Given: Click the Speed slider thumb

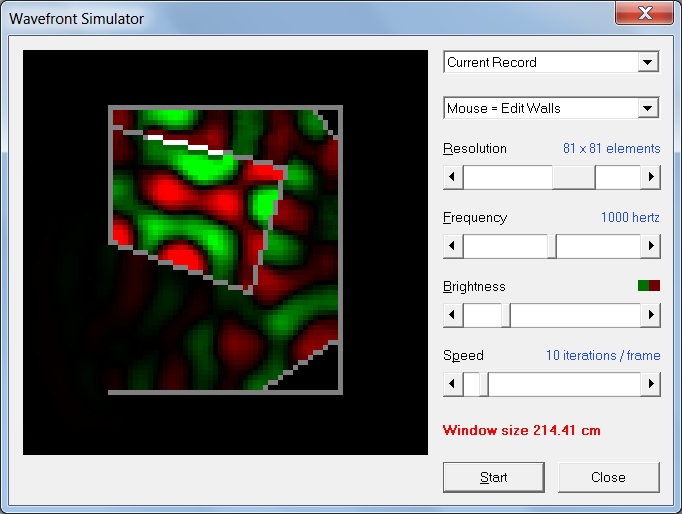Looking at the screenshot, I should pyautogui.click(x=484, y=384).
